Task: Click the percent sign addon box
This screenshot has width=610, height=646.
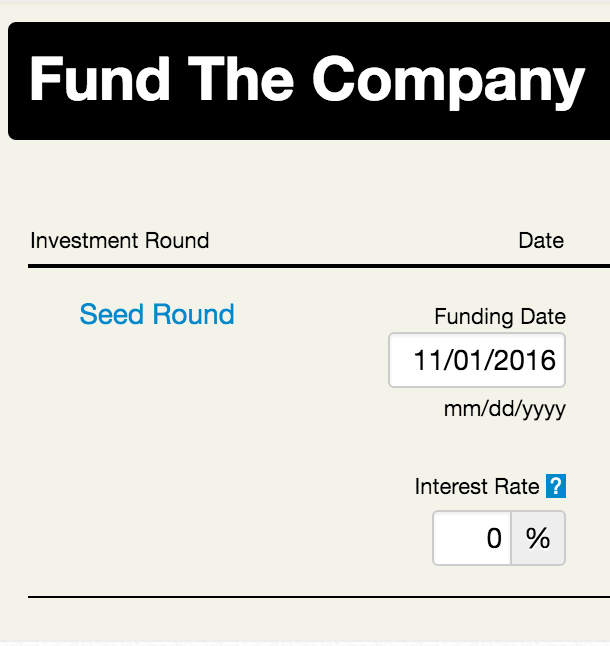Action: coord(538,538)
